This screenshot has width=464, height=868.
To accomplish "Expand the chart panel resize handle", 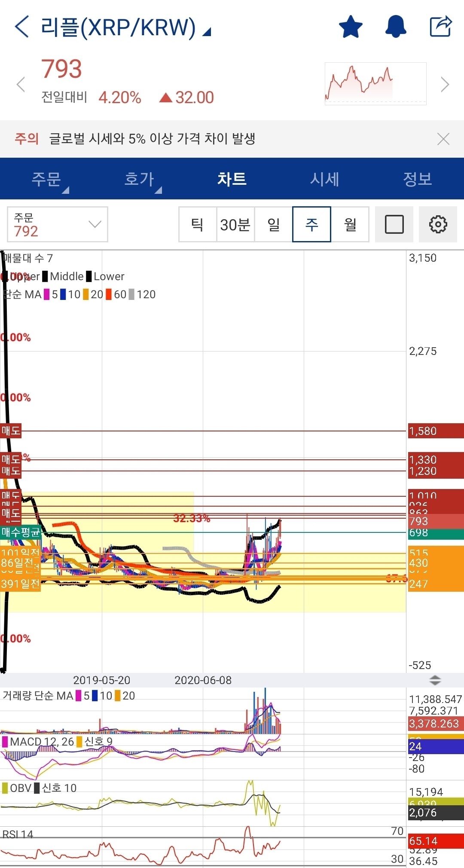I will 435,680.
